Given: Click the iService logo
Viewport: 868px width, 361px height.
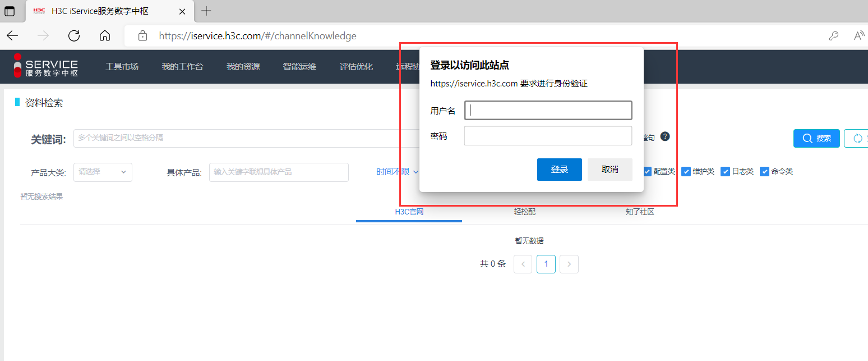Looking at the screenshot, I should click(x=46, y=66).
